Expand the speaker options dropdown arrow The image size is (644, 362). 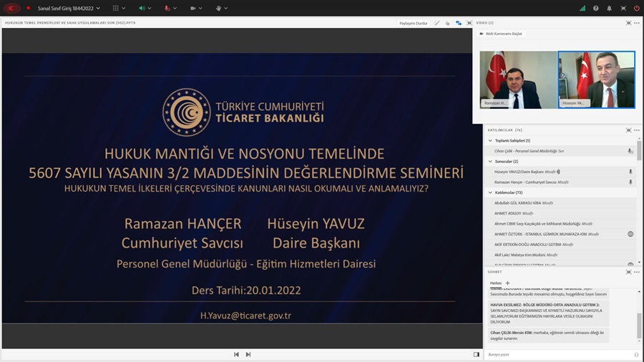(x=150, y=8)
